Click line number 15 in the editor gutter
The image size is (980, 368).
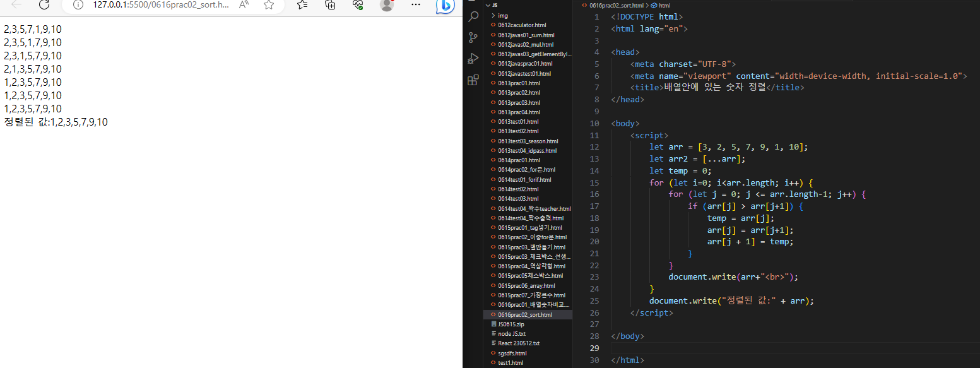click(594, 182)
